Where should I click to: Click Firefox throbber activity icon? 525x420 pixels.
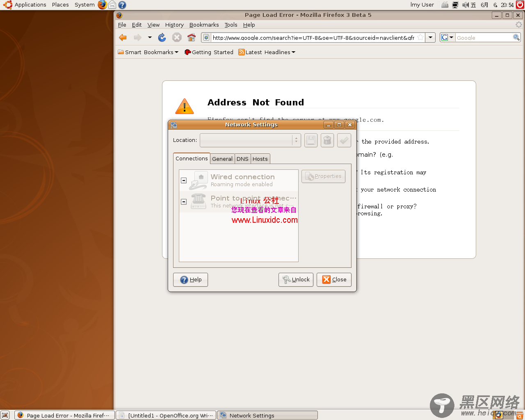(x=519, y=25)
